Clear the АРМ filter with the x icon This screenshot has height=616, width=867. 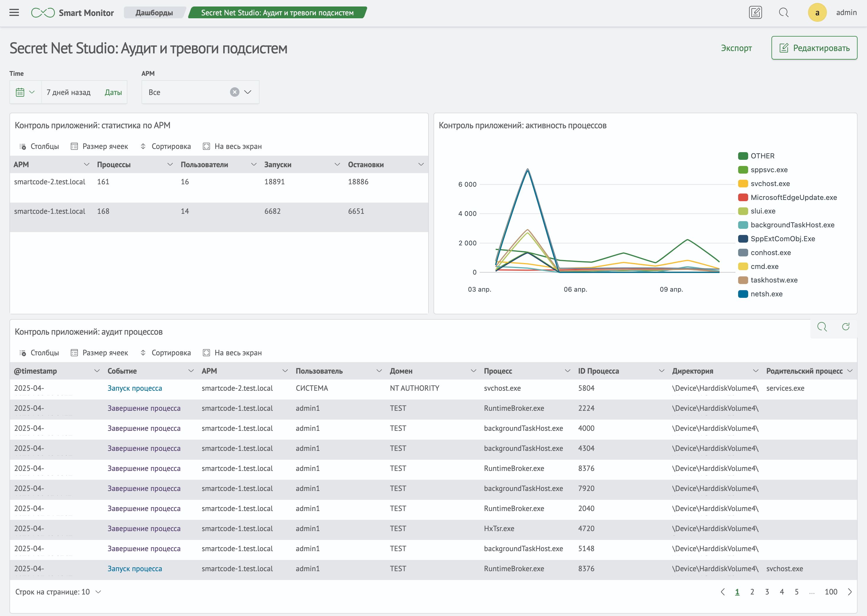[235, 92]
